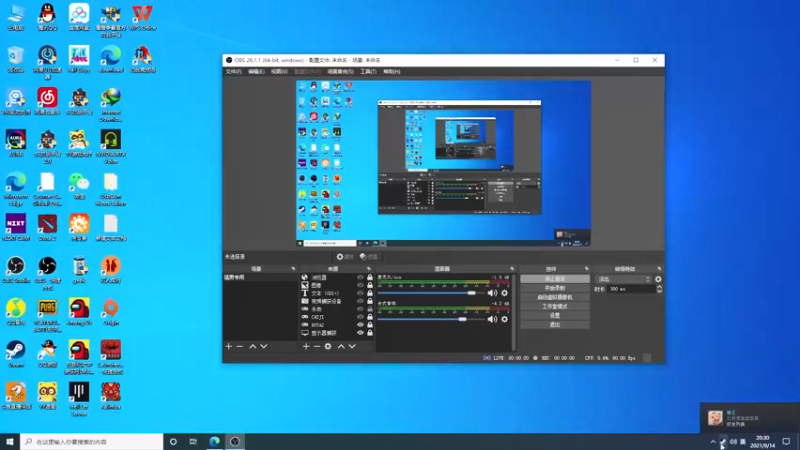
Task: Open the 台式音响 channel gear settings
Action: point(505,319)
